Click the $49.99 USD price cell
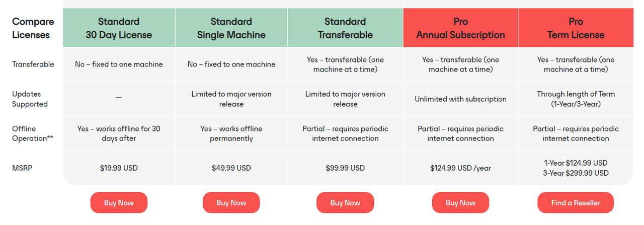The height and width of the screenshot is (225, 644). [x=231, y=168]
